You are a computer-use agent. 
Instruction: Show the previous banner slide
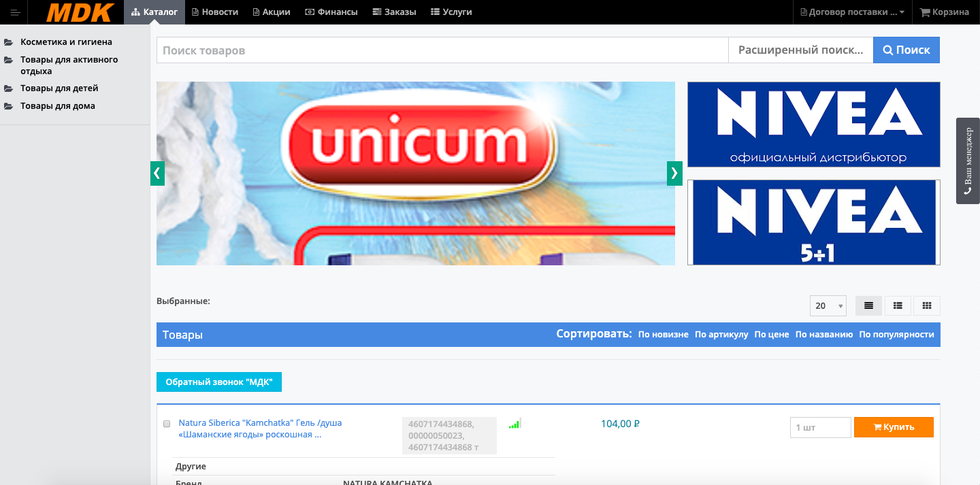click(157, 173)
